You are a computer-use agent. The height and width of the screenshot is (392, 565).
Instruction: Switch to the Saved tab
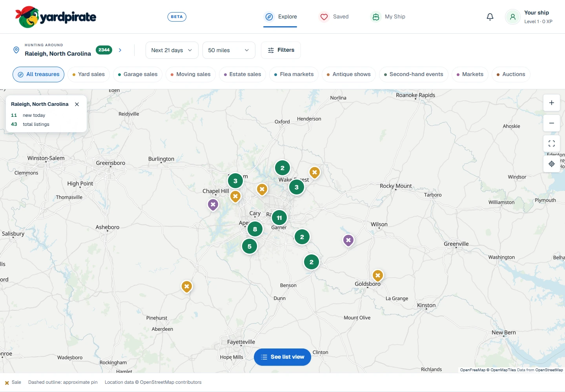coord(334,17)
